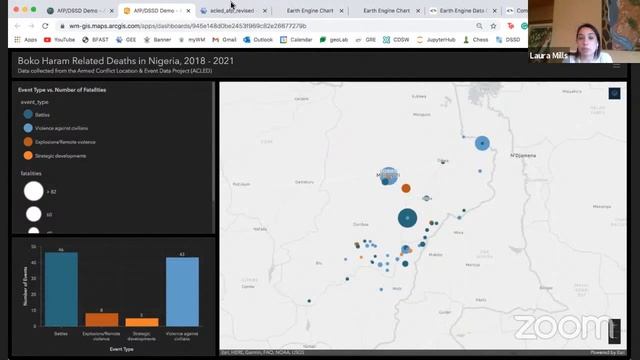640x360 pixels.
Task: Click the light blue circle near N'Djamena
Action: pyautogui.click(x=482, y=143)
